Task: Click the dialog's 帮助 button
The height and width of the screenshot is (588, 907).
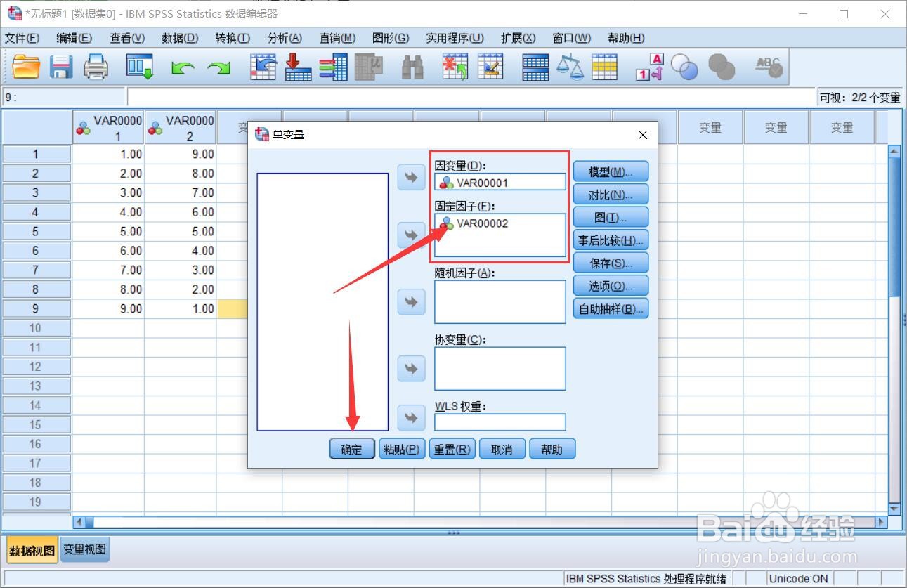Action: (x=552, y=450)
